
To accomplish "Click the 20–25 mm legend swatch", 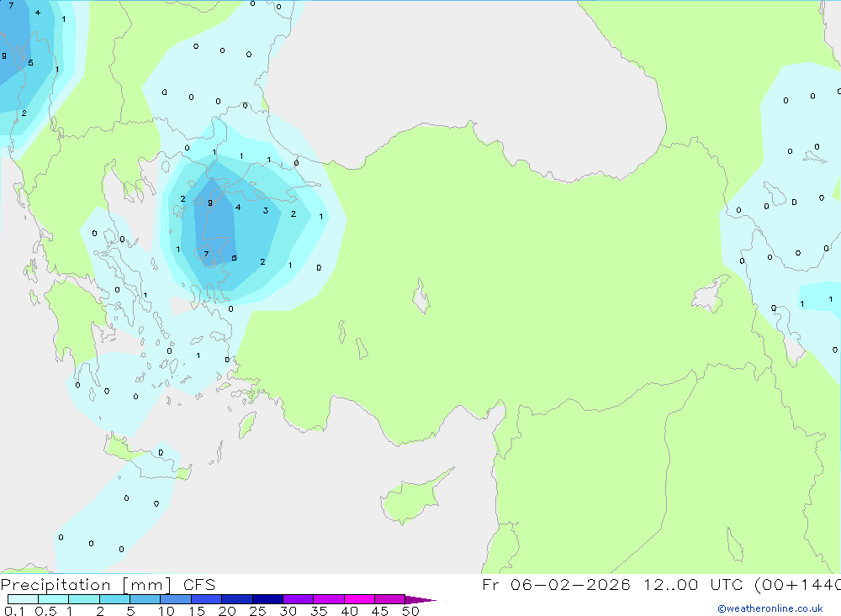I will [x=237, y=599].
